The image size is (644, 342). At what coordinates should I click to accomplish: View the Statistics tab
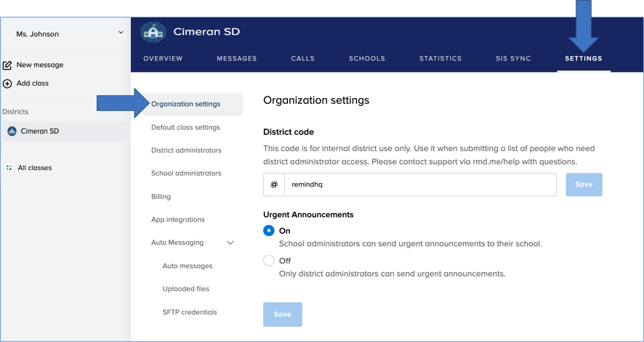tap(440, 58)
